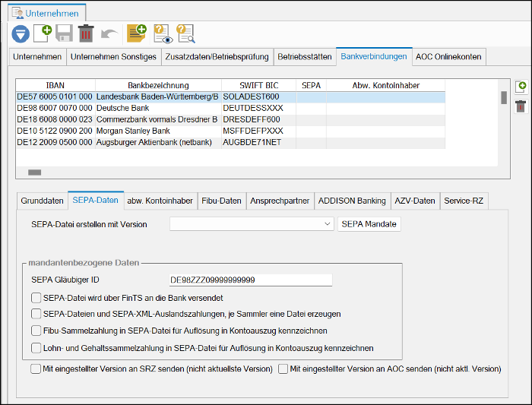Check Fibu-Sammelzahlung kennzeichnen option

(x=36, y=331)
